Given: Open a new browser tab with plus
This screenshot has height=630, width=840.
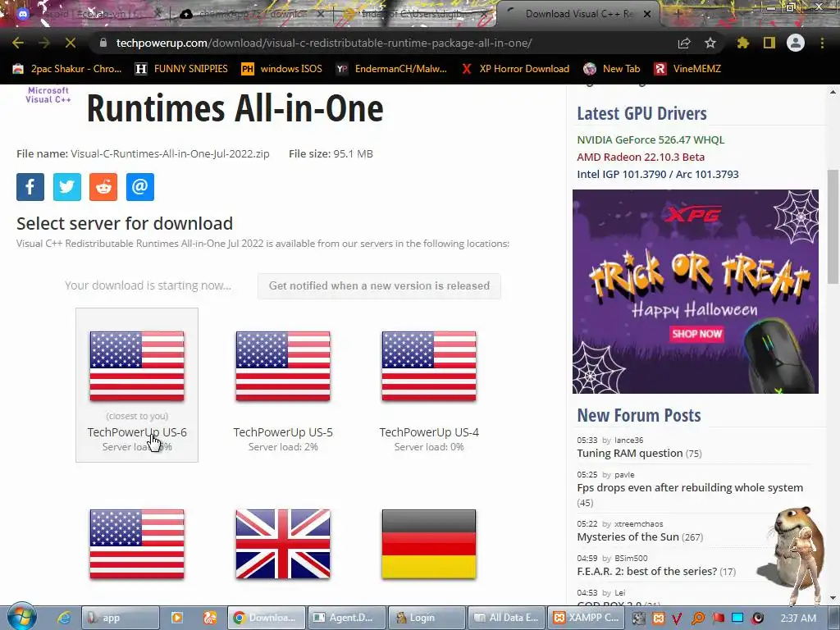Looking at the screenshot, I should (x=678, y=14).
